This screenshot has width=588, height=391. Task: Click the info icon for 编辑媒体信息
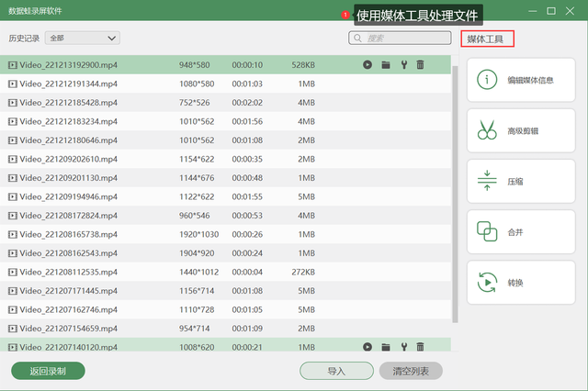point(487,80)
